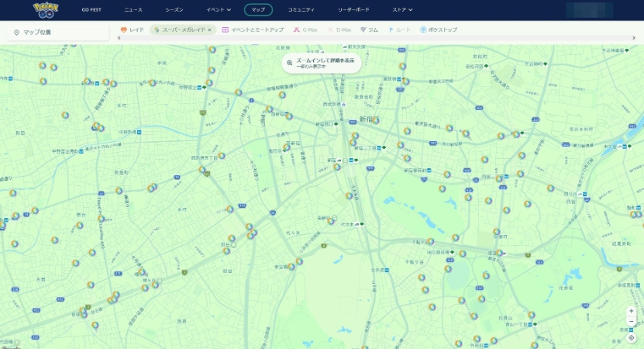The image size is (644, 349).
Task: Select the raid marker right of 新宿御苑前 label
Action: coord(447,174)
